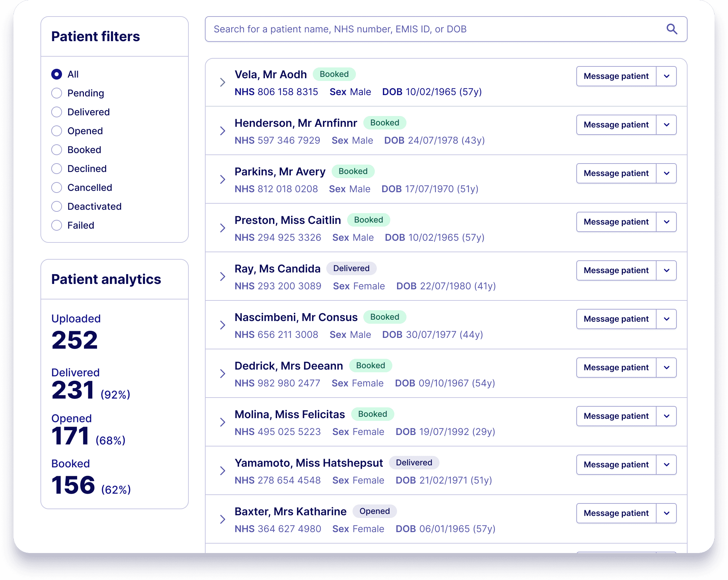Select the Declined patient filter
Image resolution: width=728 pixels, height=580 pixels.
pos(57,169)
